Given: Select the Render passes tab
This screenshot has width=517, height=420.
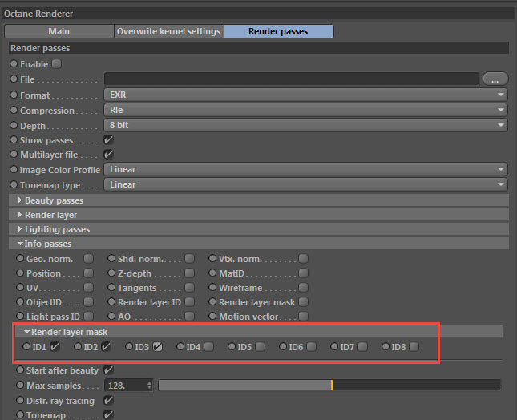Looking at the screenshot, I should [x=279, y=31].
